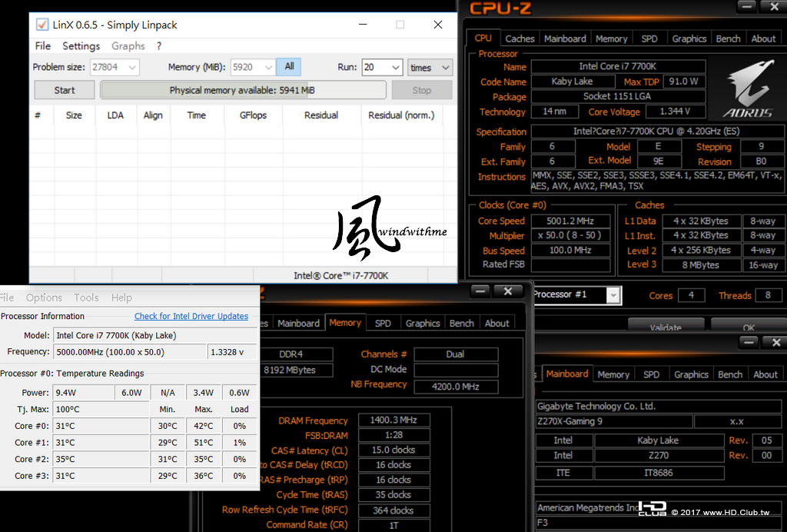The width and height of the screenshot is (787, 532).
Task: Click the Validate button in CPU-Z
Action: pyautogui.click(x=666, y=326)
